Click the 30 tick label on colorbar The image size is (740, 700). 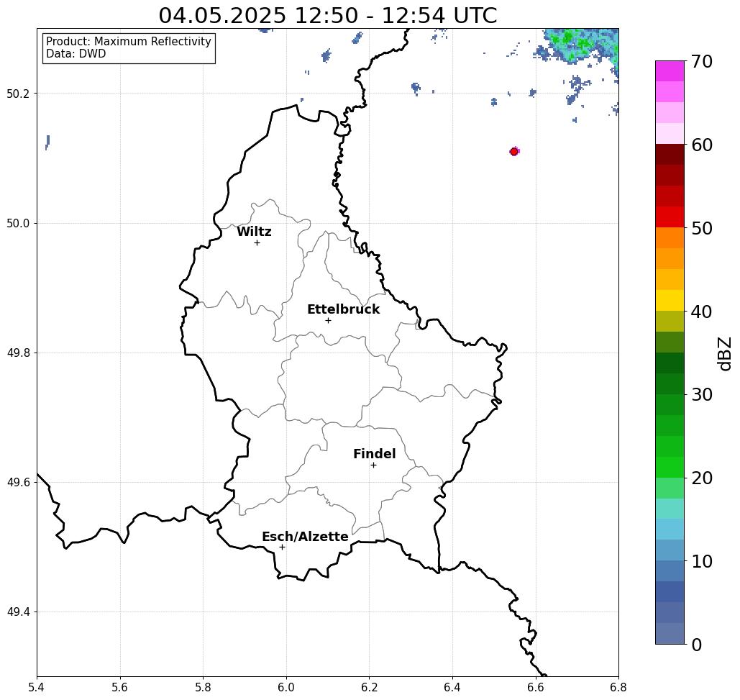coord(701,395)
